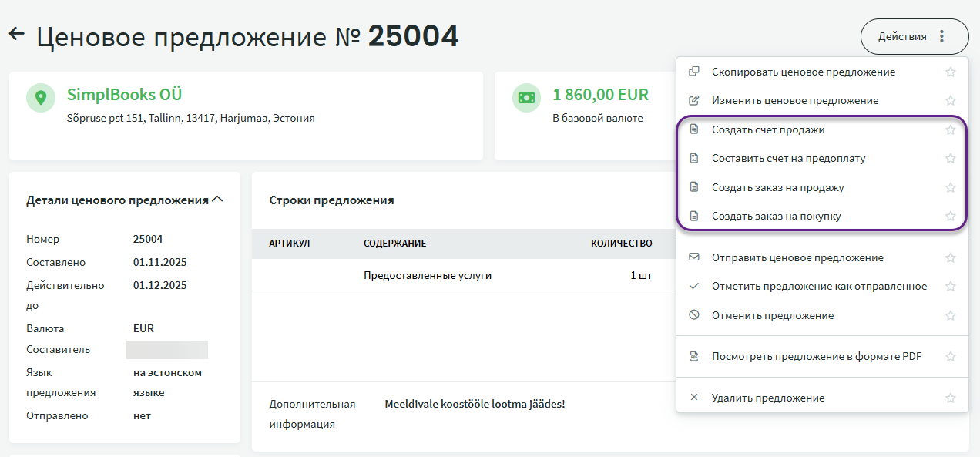Click the back arrow beside the title
The width and height of the screenshot is (980, 457).
pos(16,35)
